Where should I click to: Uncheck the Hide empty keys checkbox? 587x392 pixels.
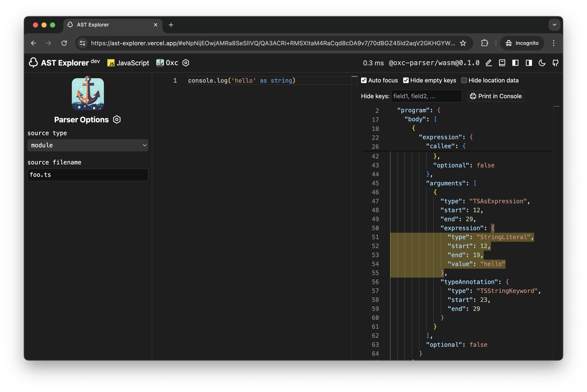pyautogui.click(x=406, y=80)
